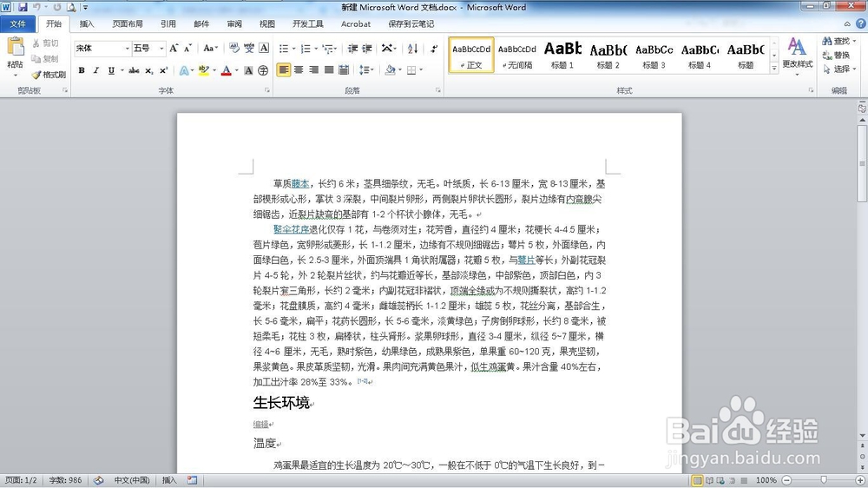The image size is (868, 488).
Task: Open the Change Case Aa dropdown
Action: [x=210, y=48]
